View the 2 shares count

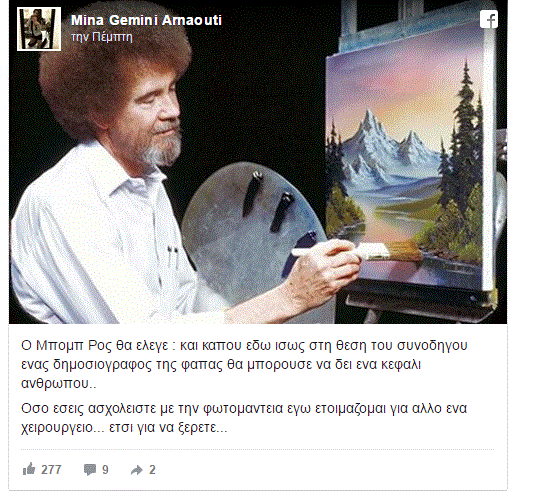tap(152, 470)
